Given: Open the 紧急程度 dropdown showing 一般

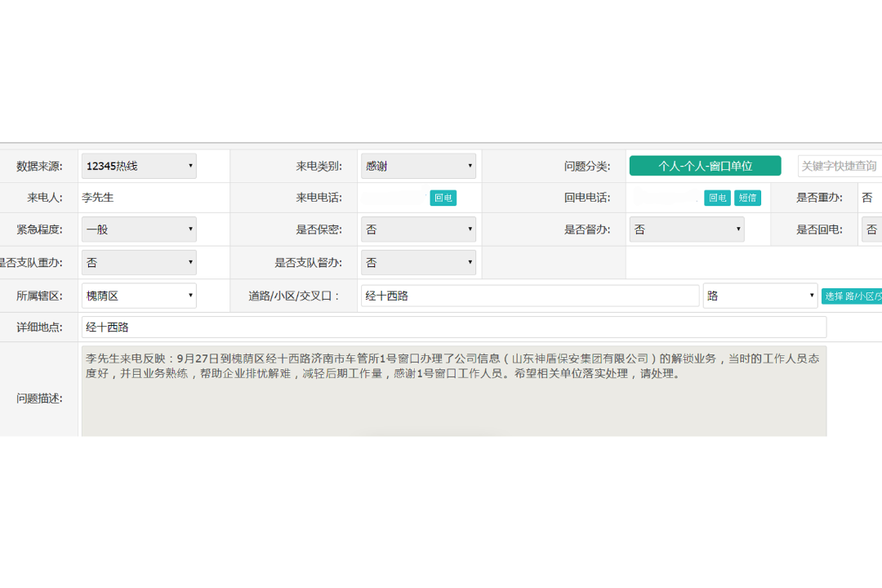Looking at the screenshot, I should click(138, 229).
